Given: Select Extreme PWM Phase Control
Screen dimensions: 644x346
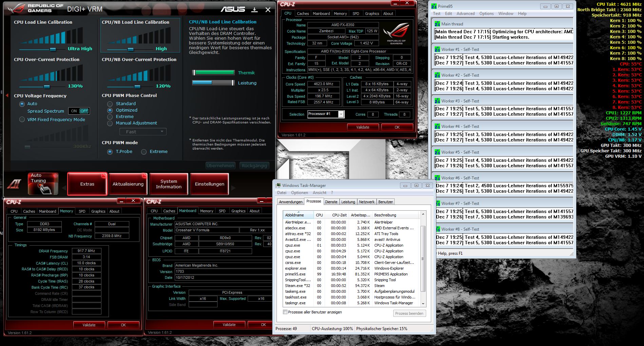Looking at the screenshot, I should point(110,117).
